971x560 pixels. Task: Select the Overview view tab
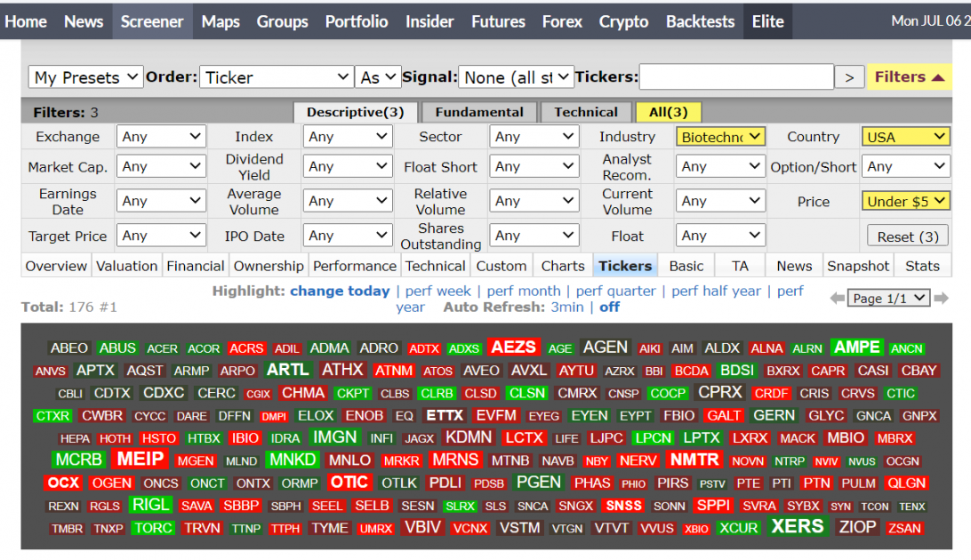pos(56,266)
